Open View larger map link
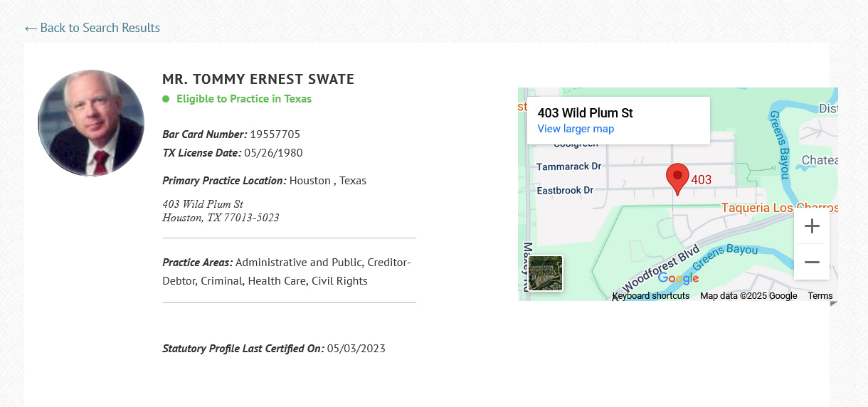 pos(576,129)
